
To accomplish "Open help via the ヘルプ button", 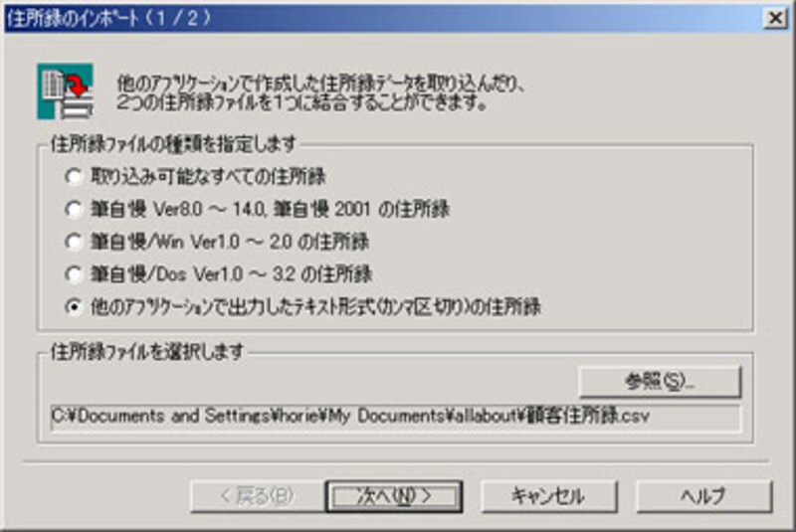I will (704, 496).
